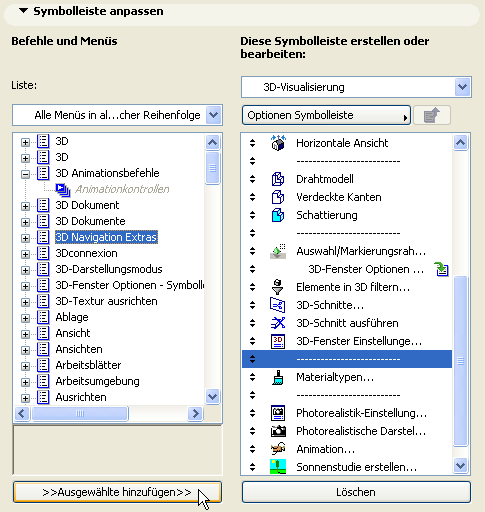Select the separator below Horizontale Ansicht
This screenshot has height=512, width=485.
click(347, 161)
